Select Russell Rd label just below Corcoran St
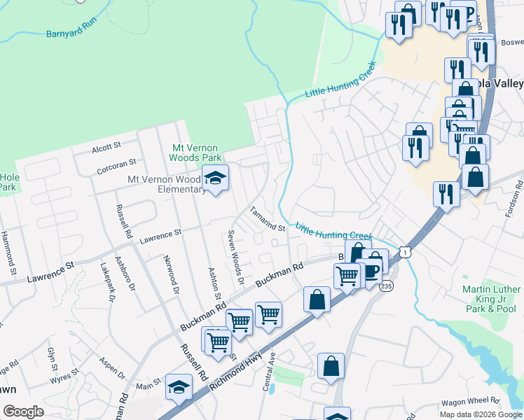This screenshot has height=420, width=524. pos(124,221)
